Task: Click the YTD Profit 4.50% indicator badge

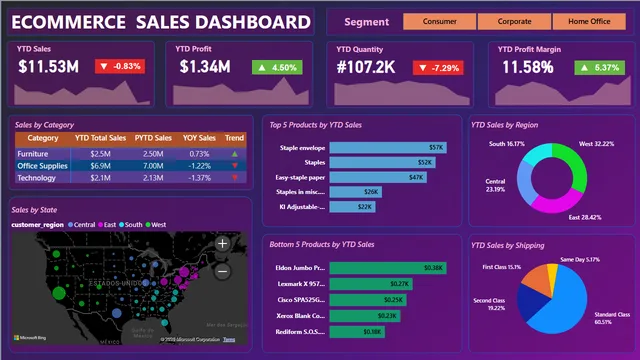Action: (277, 67)
